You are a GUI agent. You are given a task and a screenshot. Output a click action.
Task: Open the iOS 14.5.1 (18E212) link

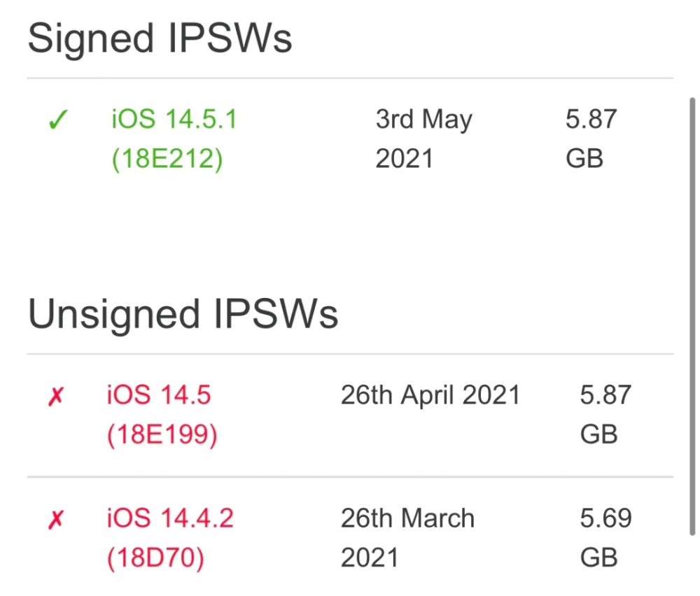click(x=174, y=139)
